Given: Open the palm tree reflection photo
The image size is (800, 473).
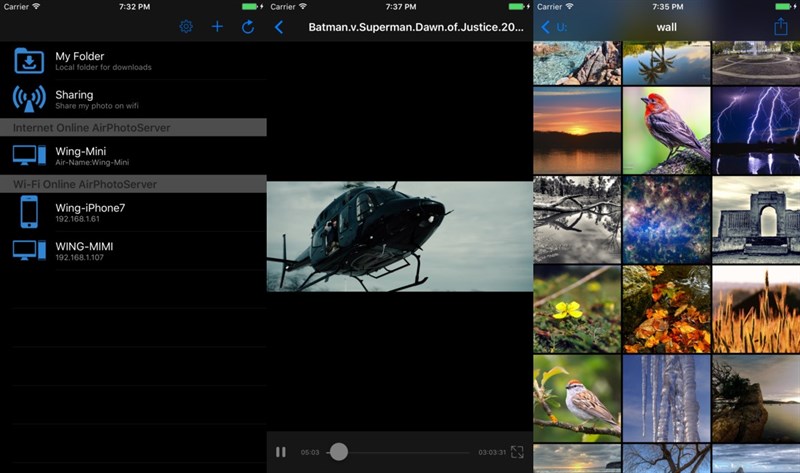Looking at the screenshot, I should (666, 63).
